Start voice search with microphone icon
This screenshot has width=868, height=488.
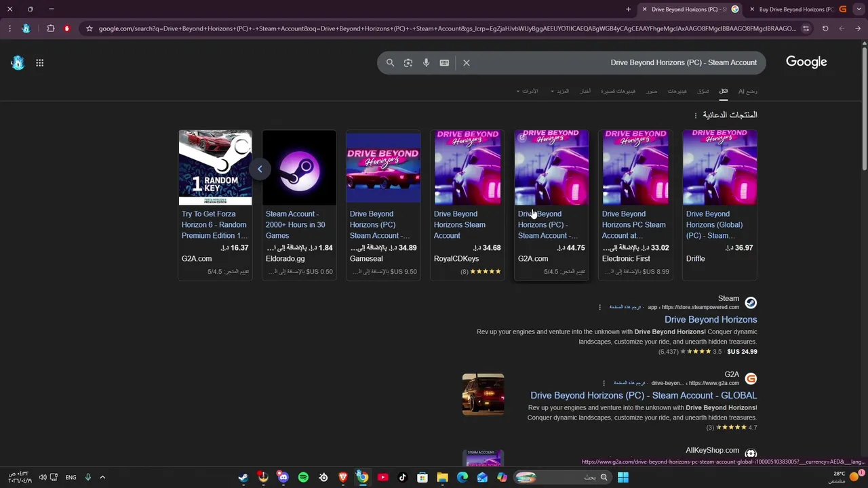coord(426,62)
